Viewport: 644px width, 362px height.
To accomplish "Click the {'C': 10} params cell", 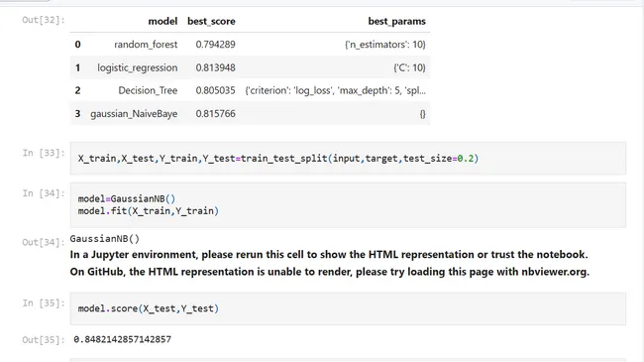I will click(x=409, y=67).
